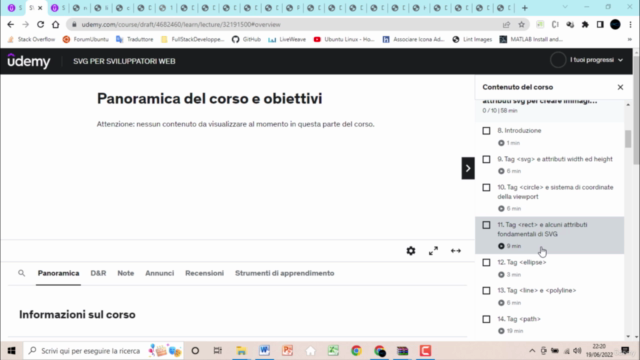This screenshot has width=640, height=360.
Task: Open search via the magnifier beside Panoramica
Action: 22,273
